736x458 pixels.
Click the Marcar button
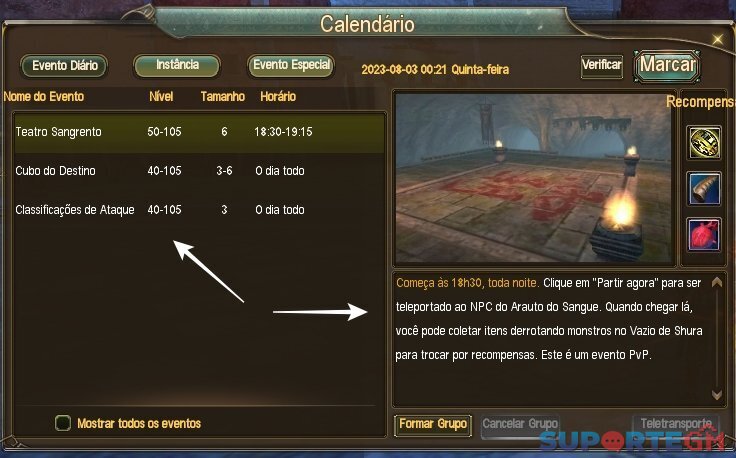point(667,65)
